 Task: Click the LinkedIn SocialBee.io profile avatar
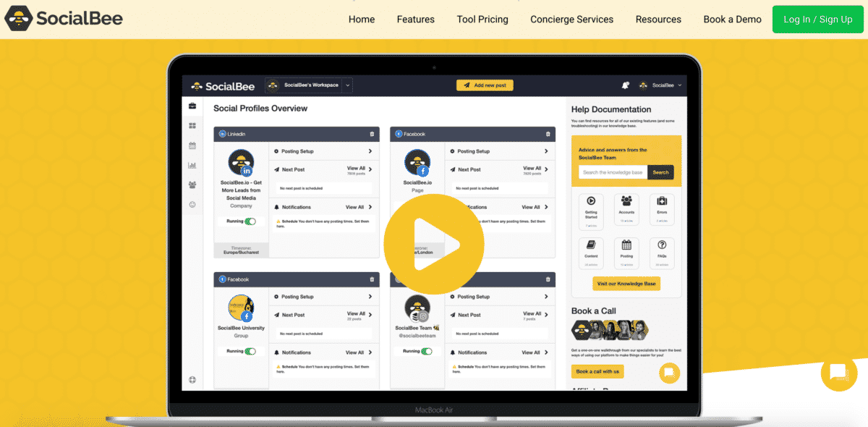241,163
